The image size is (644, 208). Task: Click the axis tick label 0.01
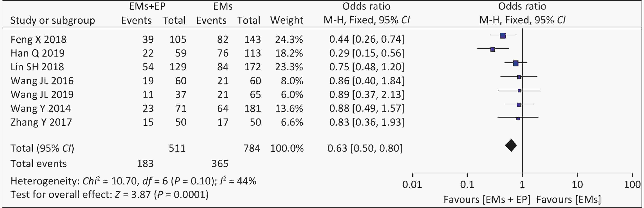click(x=412, y=185)
